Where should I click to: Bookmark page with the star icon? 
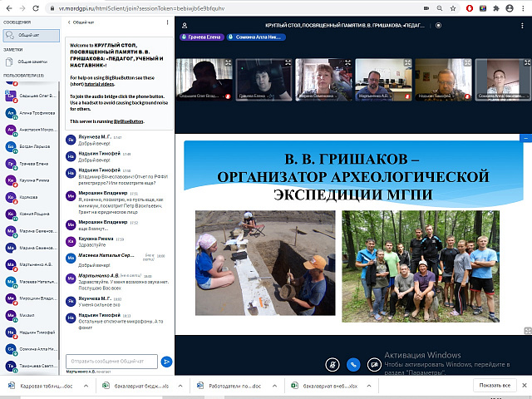pos(453,8)
